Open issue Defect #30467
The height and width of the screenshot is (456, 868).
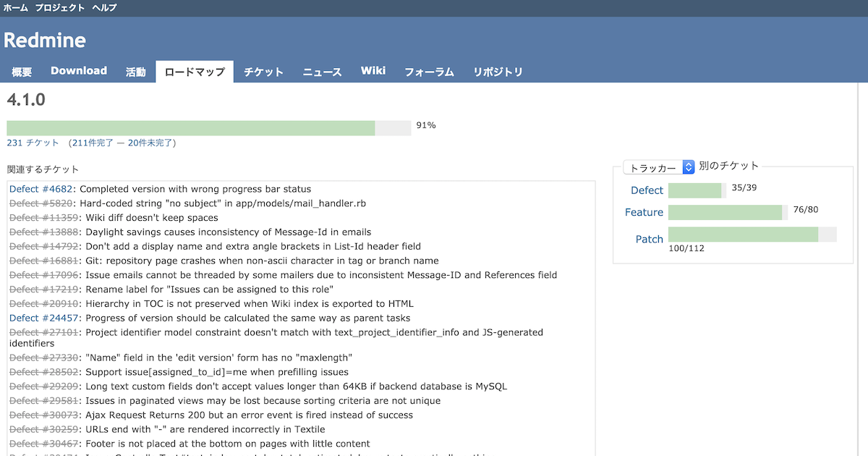tap(45, 444)
